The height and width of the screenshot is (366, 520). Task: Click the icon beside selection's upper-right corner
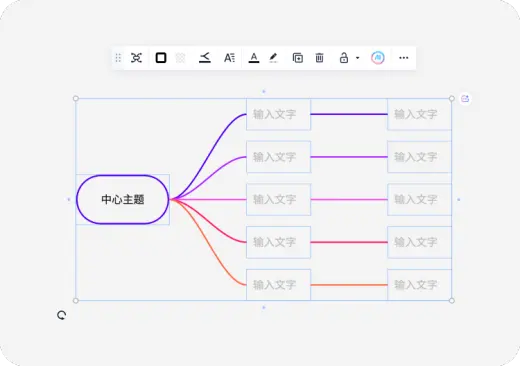coord(465,99)
